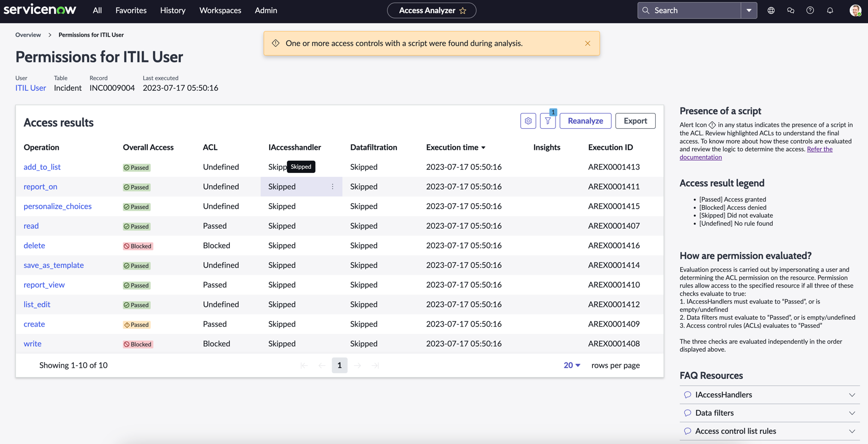Open the personalize_choices operation

pos(57,206)
